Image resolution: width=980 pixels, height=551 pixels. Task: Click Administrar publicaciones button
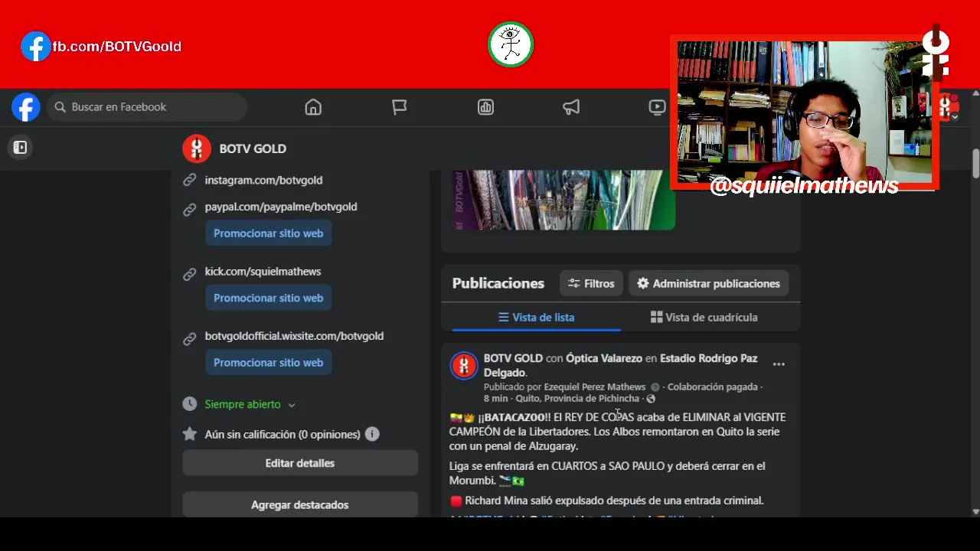(708, 283)
